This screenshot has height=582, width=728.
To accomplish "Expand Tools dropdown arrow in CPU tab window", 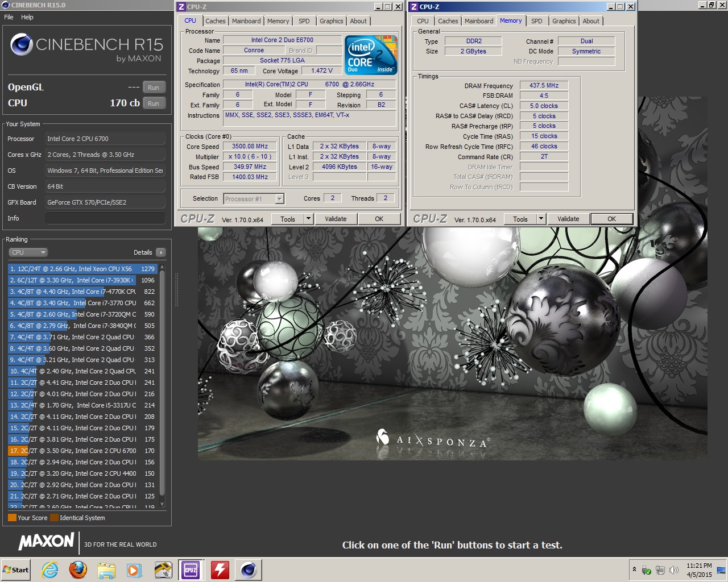I will (308, 219).
